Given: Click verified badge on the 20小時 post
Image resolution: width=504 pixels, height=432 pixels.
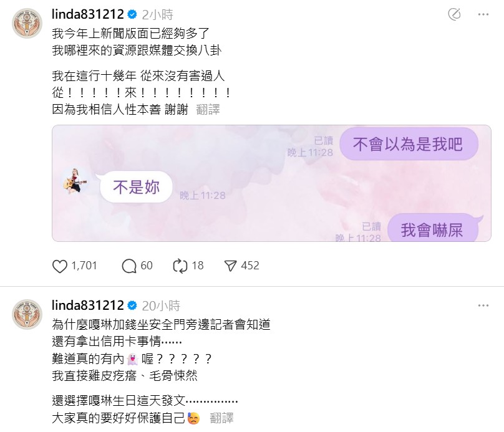Looking at the screenshot, I should 132,305.
